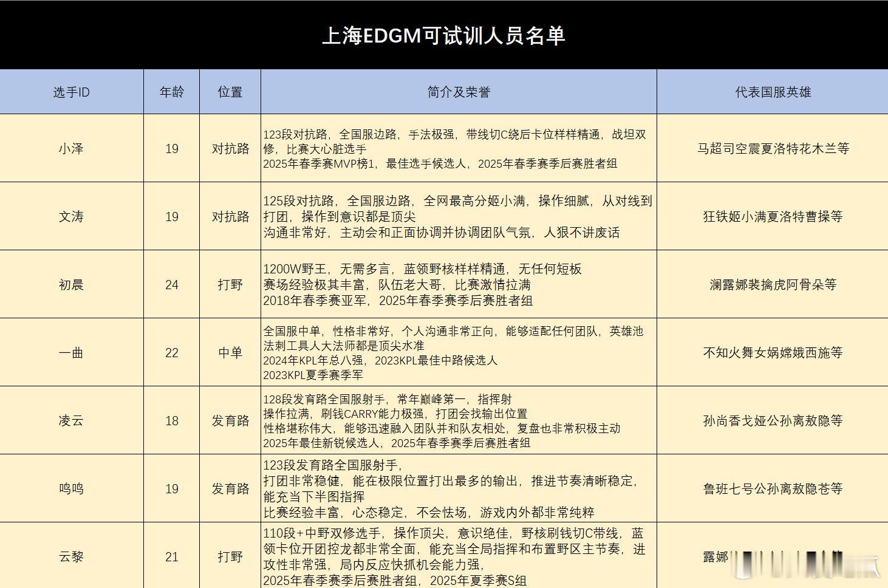Select age cell 18 in 凌云 row
This screenshot has width=888, height=588.
pos(172,420)
